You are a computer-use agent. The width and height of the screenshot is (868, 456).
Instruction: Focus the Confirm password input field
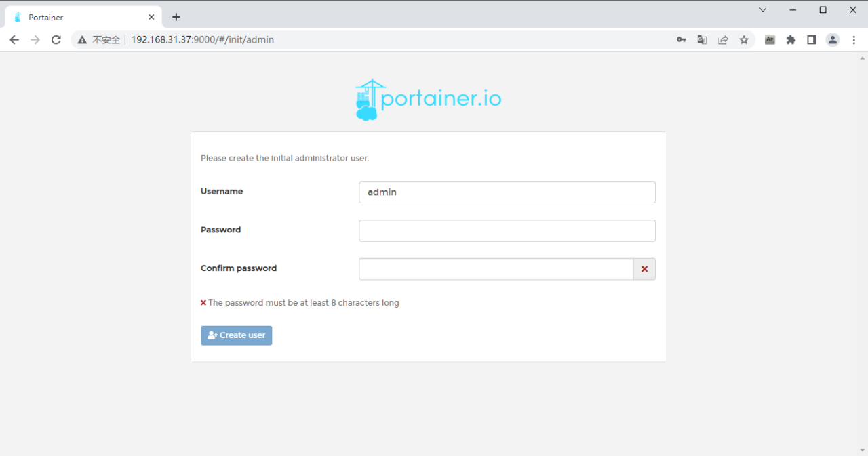coord(495,269)
